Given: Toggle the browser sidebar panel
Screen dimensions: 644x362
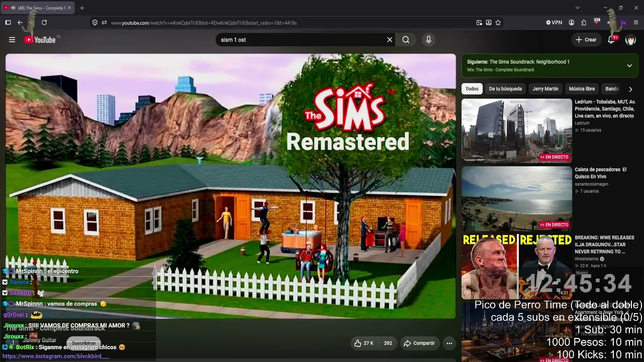Looking at the screenshot, I should click(x=8, y=23).
